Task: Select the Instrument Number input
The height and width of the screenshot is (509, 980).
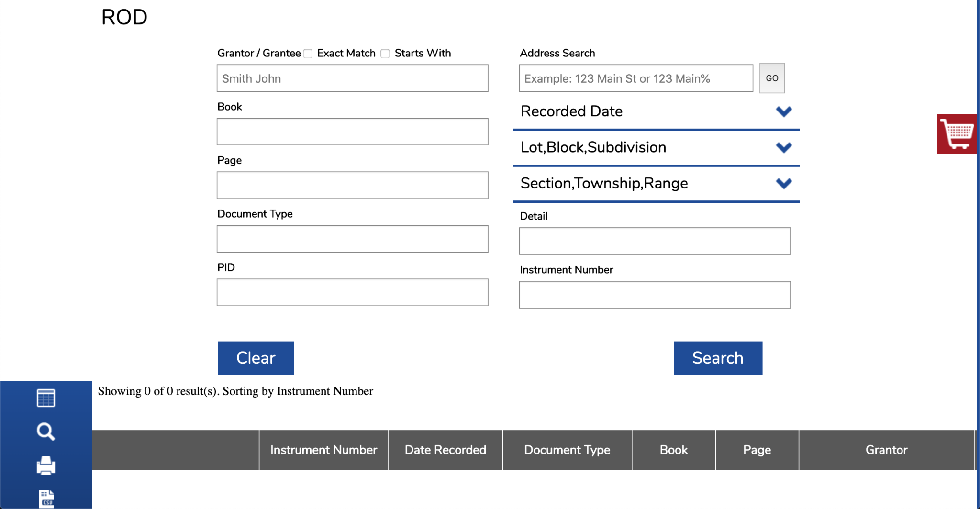Action: 655,294
